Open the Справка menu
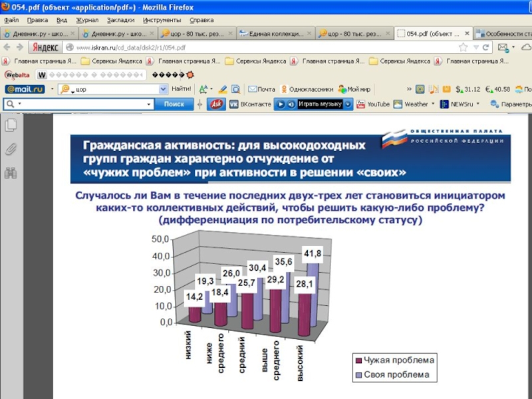This screenshot has height=399, width=532. click(201, 20)
